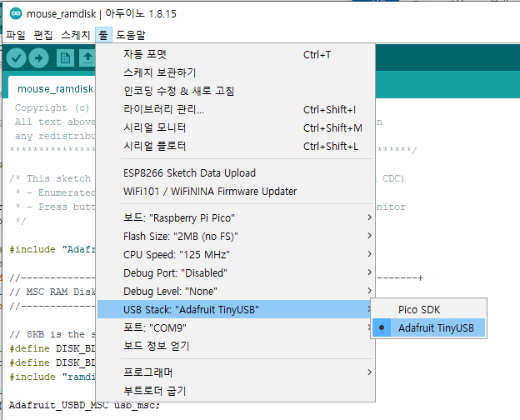Click the #include "ramdi..." code line
The height and width of the screenshot is (420, 520).
tap(52, 377)
